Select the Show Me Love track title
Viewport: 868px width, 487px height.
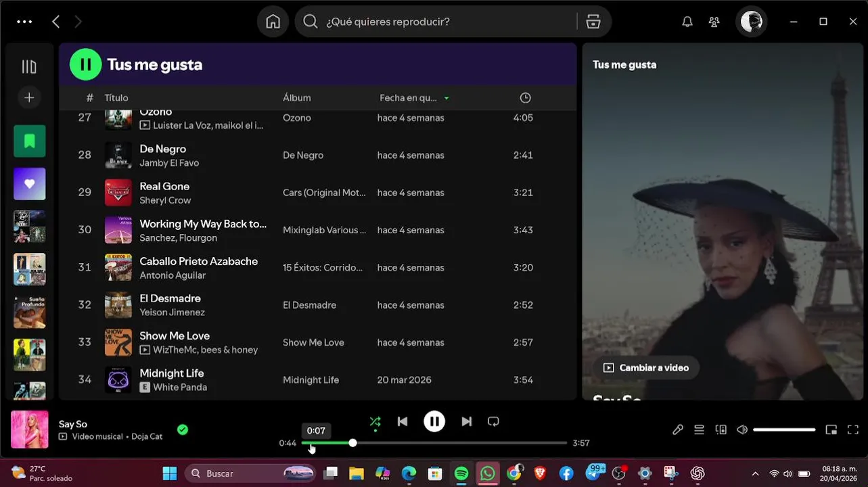tap(175, 335)
